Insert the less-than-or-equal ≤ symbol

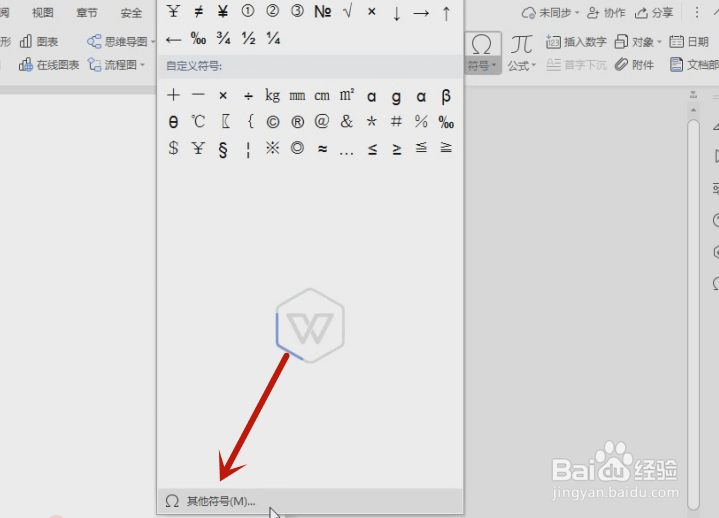(372, 149)
